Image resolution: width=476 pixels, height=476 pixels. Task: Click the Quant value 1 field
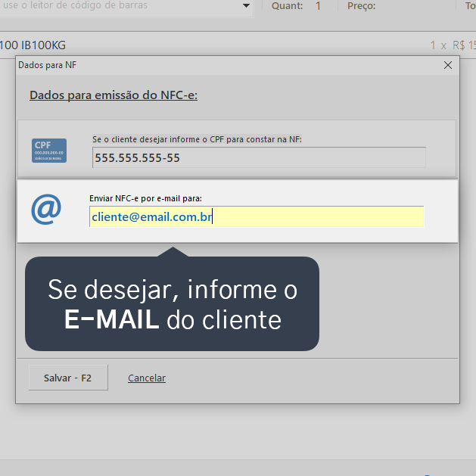click(318, 6)
